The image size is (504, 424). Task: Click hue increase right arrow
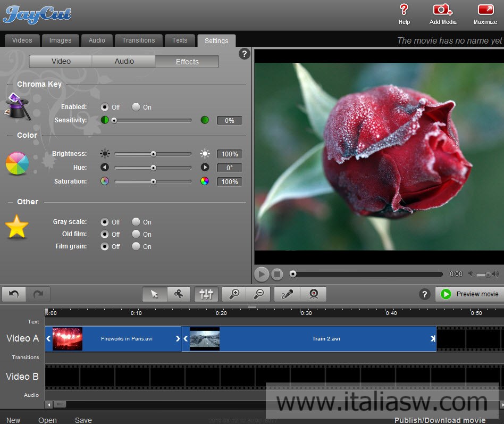[x=205, y=168]
